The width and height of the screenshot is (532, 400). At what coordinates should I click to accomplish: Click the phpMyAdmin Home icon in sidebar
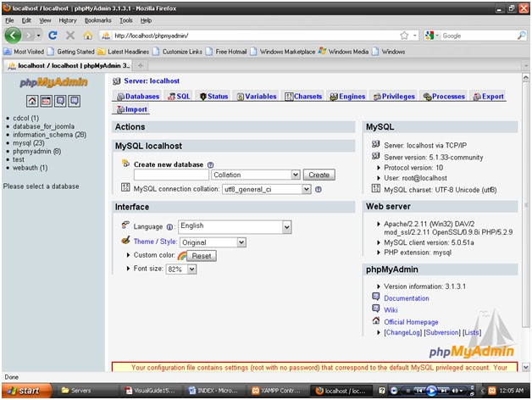click(32, 101)
